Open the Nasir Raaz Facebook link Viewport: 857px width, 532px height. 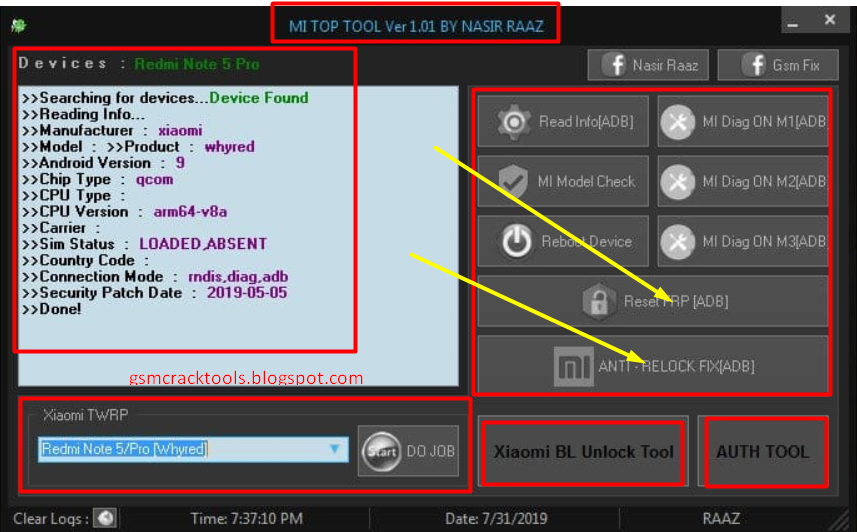coord(648,65)
